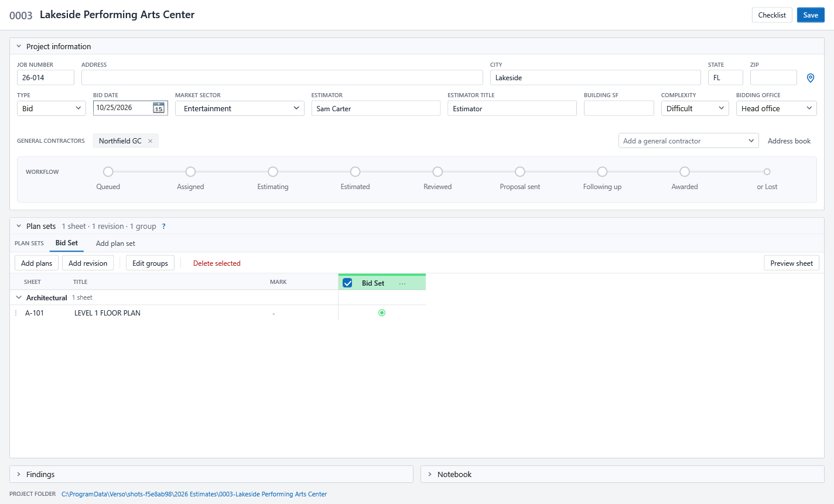The width and height of the screenshot is (834, 504).
Task: Click Add revision button
Action: (x=88, y=263)
